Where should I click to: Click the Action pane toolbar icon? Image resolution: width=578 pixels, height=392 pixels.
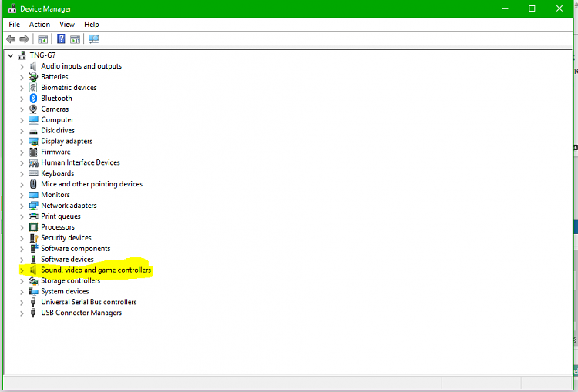tap(76, 39)
